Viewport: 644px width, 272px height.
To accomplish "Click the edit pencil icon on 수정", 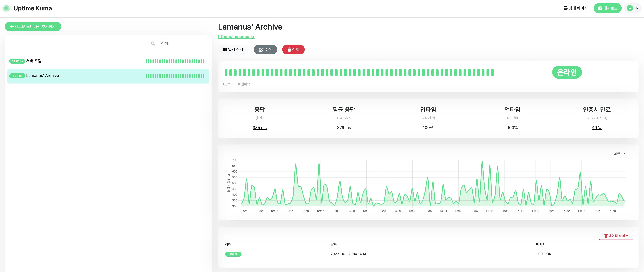I will click(x=261, y=49).
